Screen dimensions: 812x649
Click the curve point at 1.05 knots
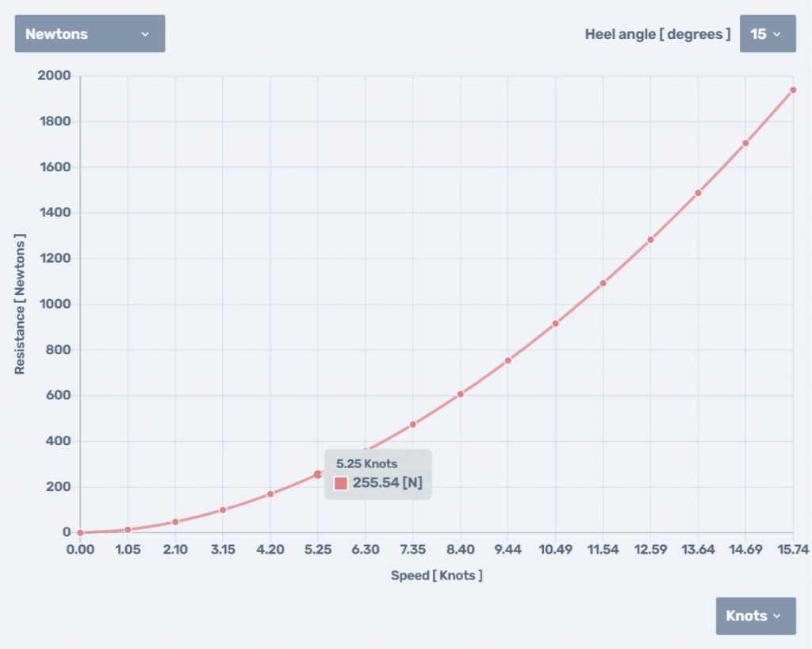128,529
